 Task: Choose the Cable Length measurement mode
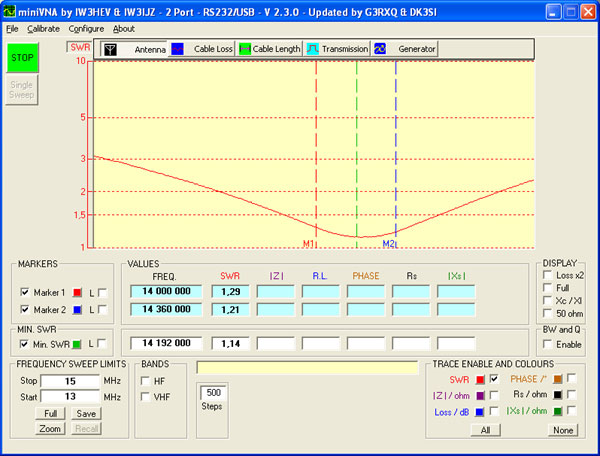pos(245,48)
